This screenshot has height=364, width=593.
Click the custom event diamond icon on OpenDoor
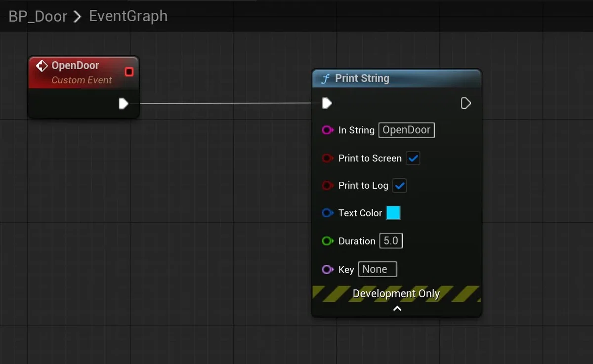point(42,66)
